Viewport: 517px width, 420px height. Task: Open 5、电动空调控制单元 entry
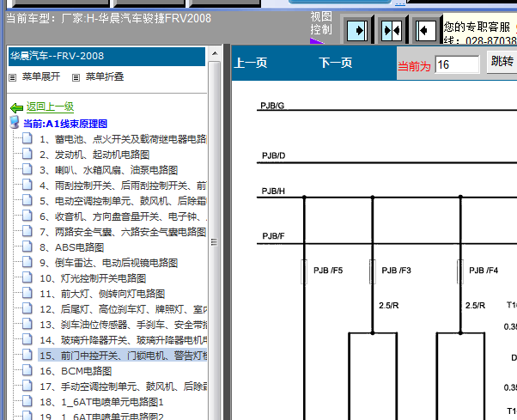(x=123, y=201)
